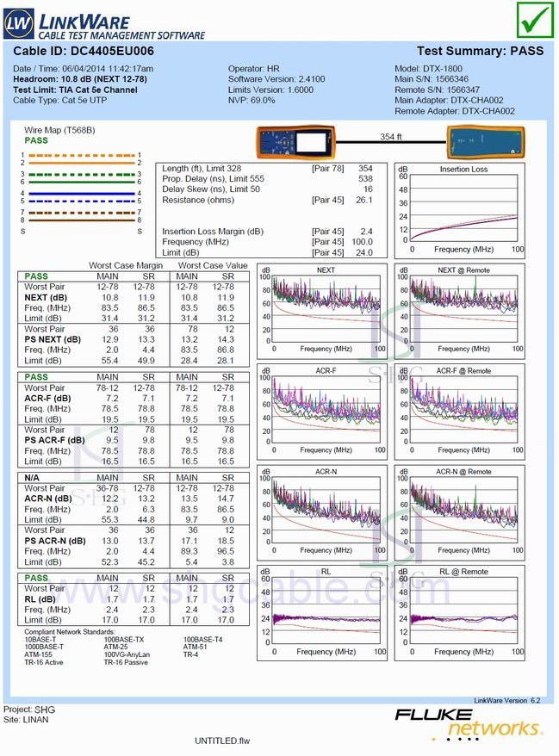Click the N/A status in ACR-N table

click(x=32, y=478)
